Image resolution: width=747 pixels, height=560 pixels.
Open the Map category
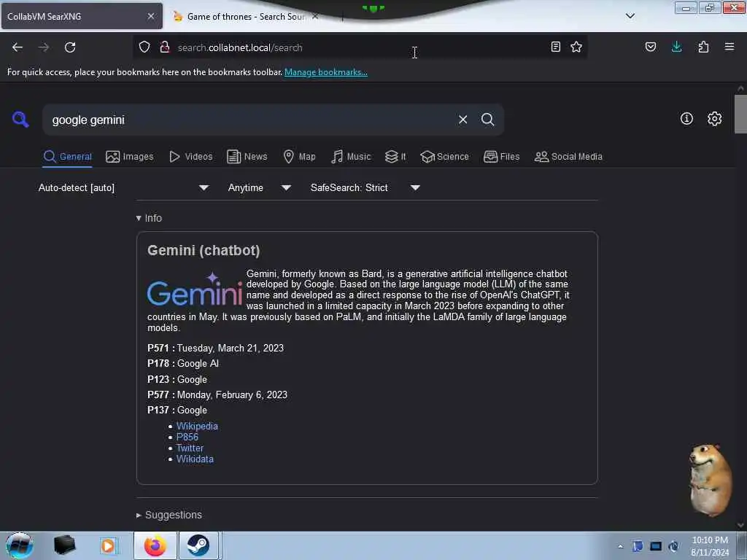299,157
